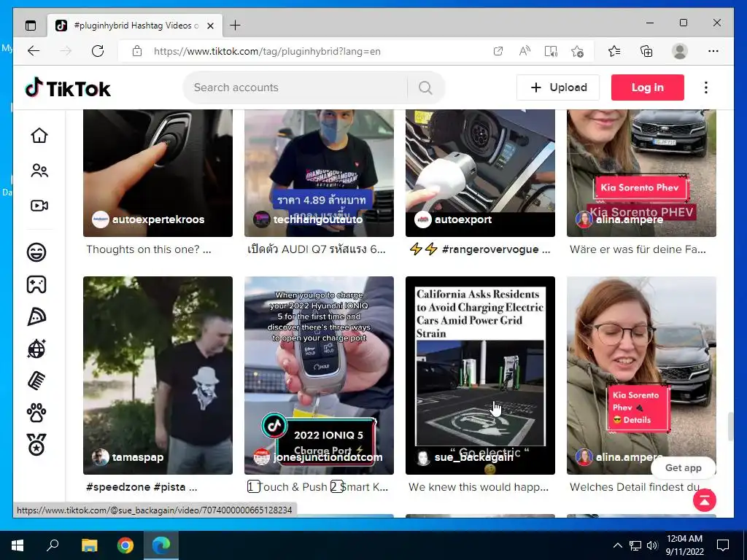Screen dimensions: 747x560
Task: Open sue_backagain California charging video thumbnail
Action: pos(480,376)
